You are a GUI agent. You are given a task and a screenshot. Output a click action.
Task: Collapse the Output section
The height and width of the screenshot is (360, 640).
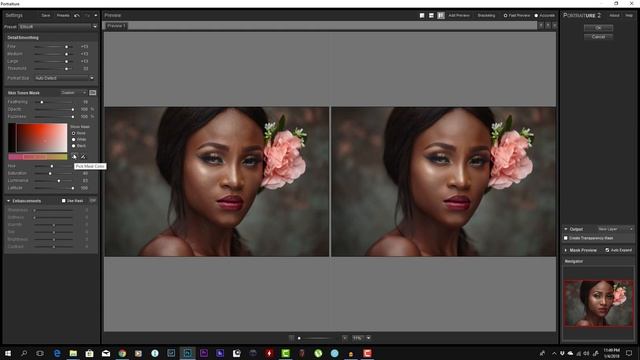(x=566, y=229)
